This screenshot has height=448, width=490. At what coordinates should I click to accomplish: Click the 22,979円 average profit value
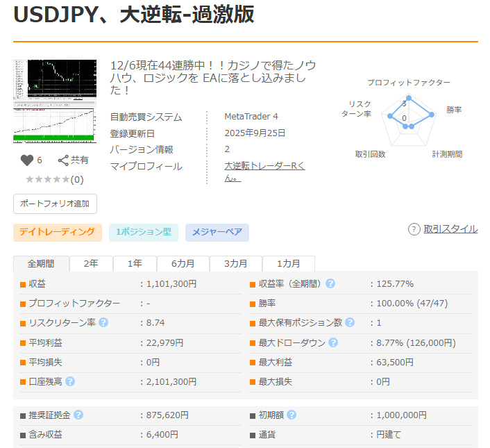[x=164, y=343]
